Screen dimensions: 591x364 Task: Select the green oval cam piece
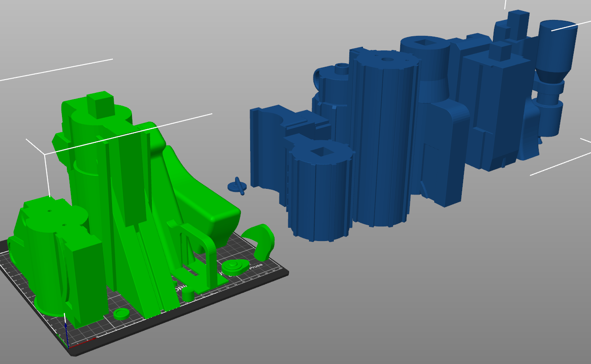pos(235,267)
